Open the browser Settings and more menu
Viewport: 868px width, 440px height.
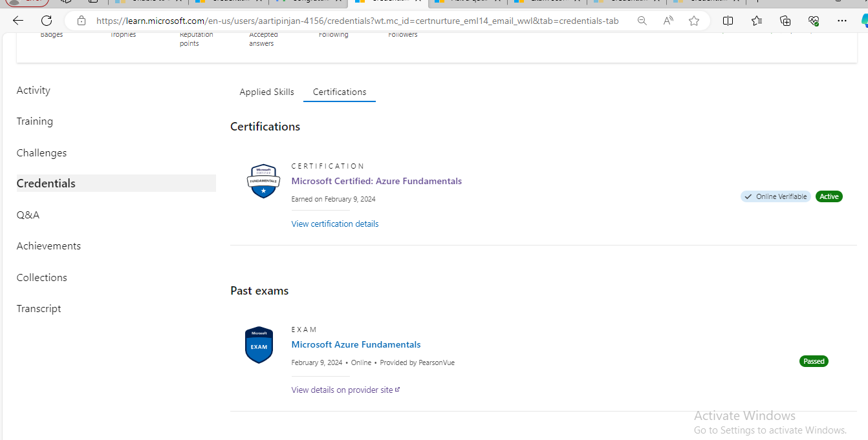[842, 20]
